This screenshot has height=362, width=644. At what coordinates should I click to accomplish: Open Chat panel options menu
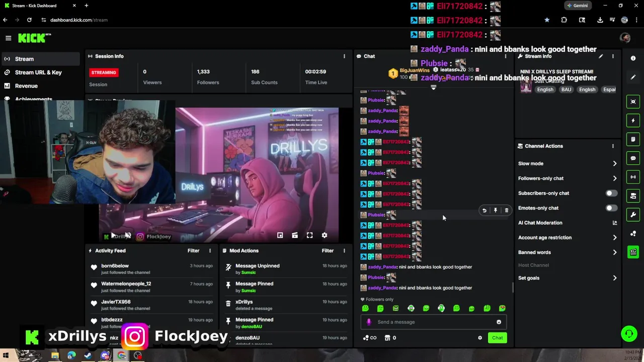(x=505, y=56)
